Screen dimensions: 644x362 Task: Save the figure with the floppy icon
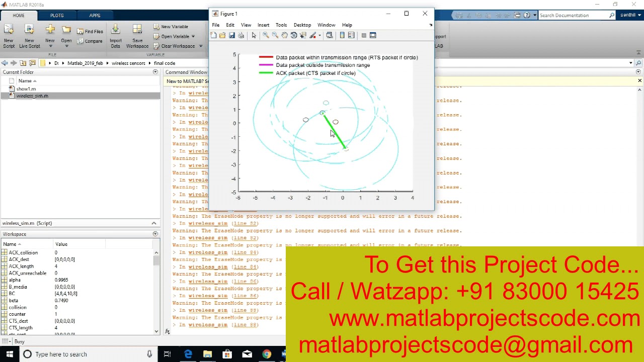click(231, 35)
